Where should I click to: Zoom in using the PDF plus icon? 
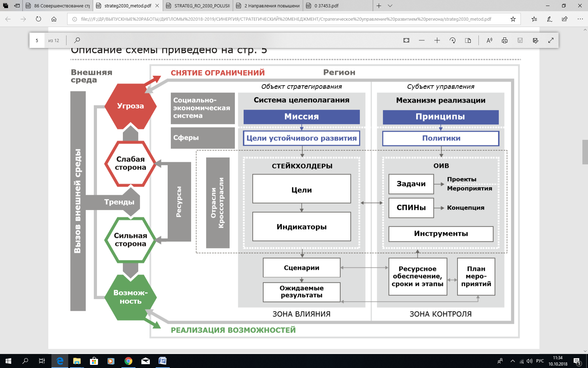click(437, 40)
